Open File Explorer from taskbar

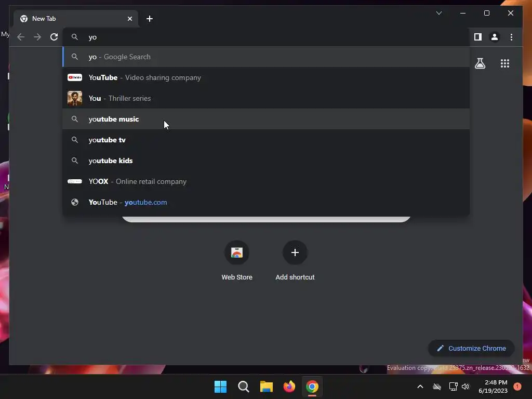click(x=267, y=387)
